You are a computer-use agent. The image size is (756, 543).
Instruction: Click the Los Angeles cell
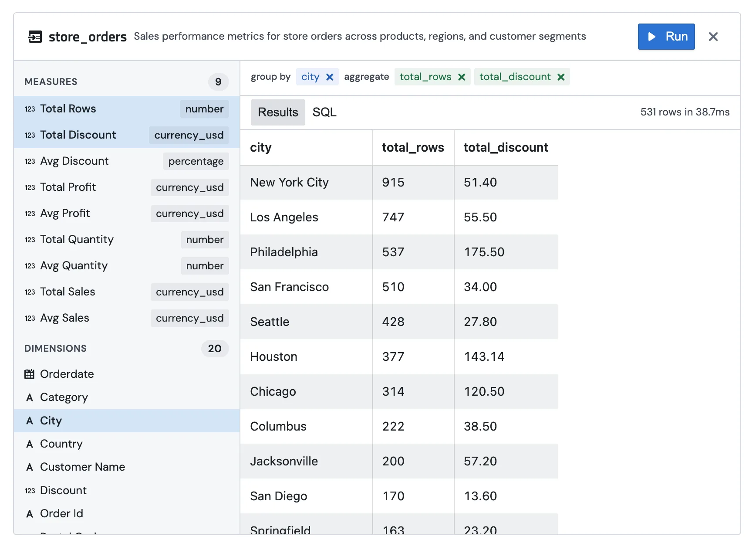306,217
